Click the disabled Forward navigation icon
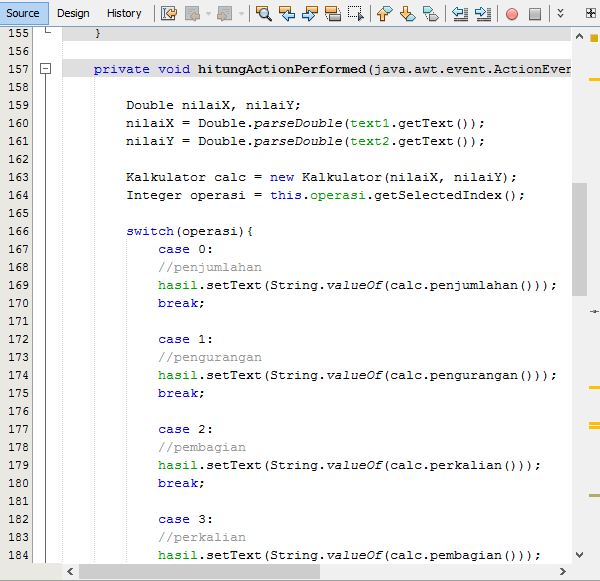Screen dimensions: 600x581 click(225, 14)
